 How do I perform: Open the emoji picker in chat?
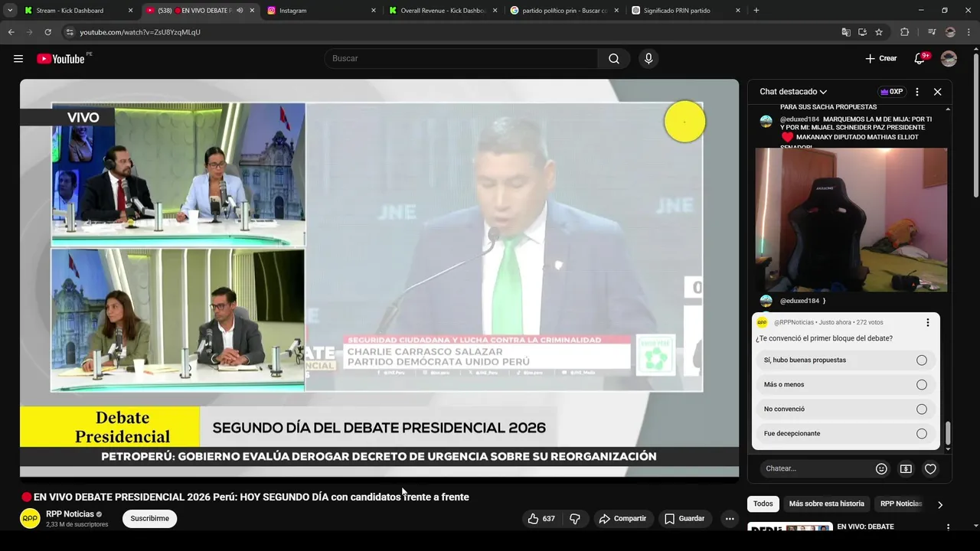coord(881,469)
